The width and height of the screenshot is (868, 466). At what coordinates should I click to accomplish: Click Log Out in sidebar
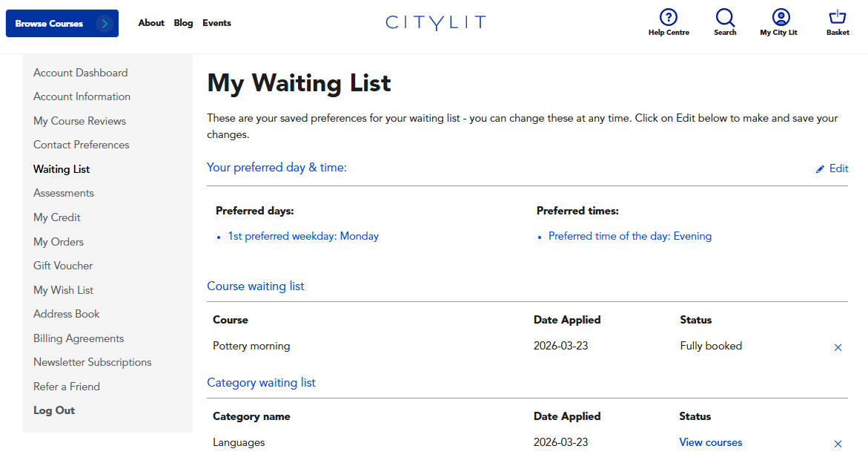click(54, 410)
